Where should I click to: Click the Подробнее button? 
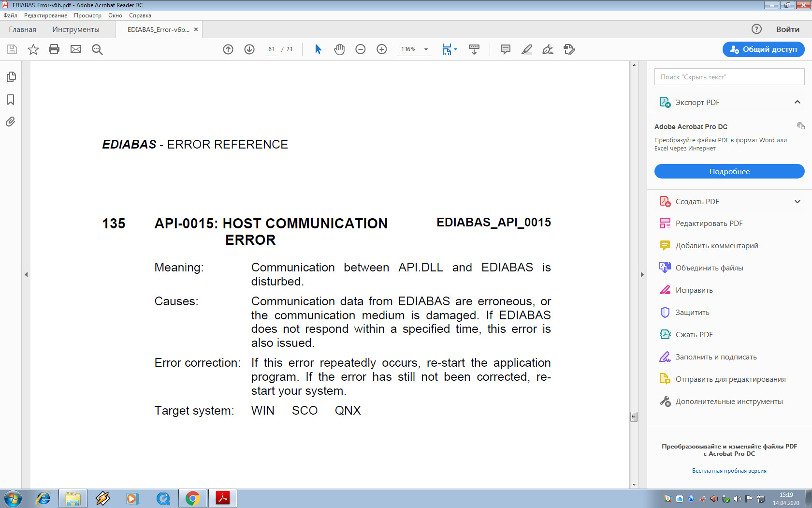click(729, 171)
